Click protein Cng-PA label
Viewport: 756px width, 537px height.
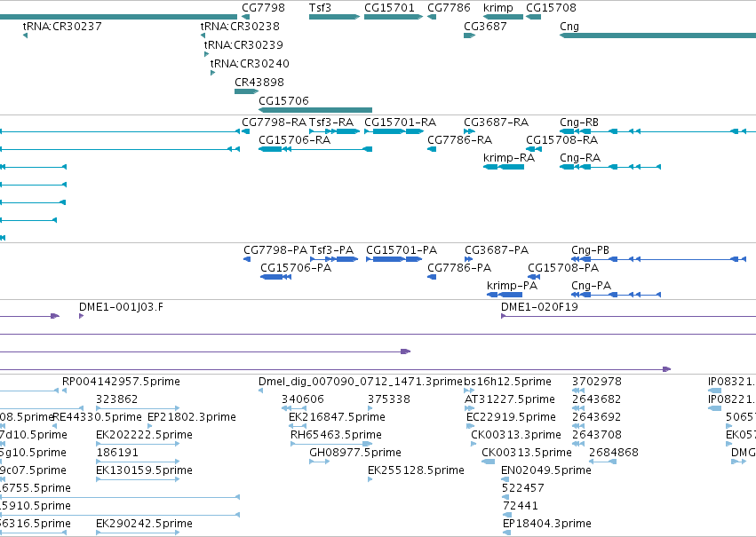coord(591,286)
